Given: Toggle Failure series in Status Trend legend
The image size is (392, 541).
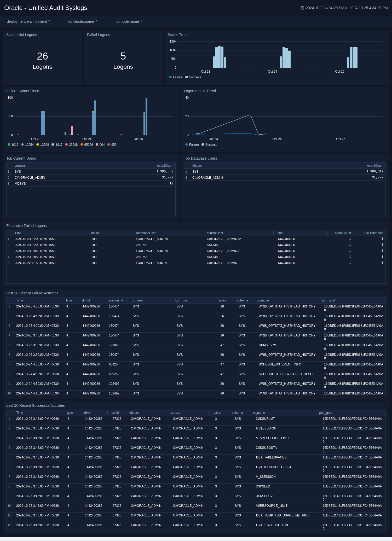Looking at the screenshot, I should [x=176, y=77].
